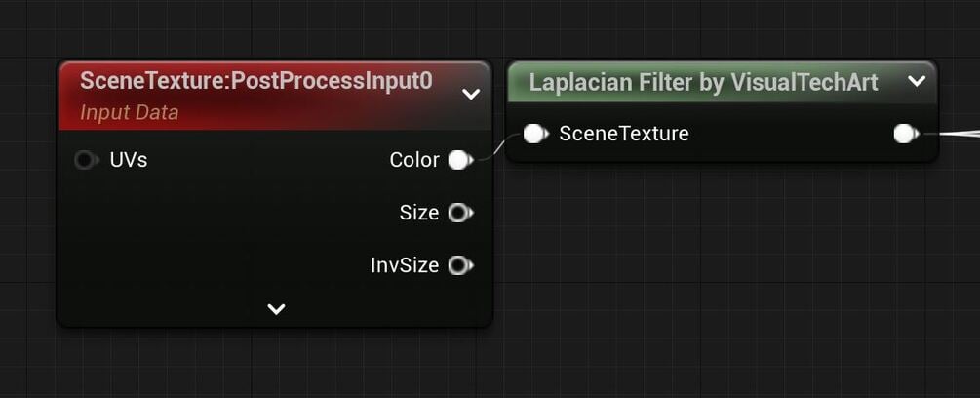The image size is (980, 398).
Task: Select the Laplacian Filter by VisualTechArt title
Action: point(703,83)
